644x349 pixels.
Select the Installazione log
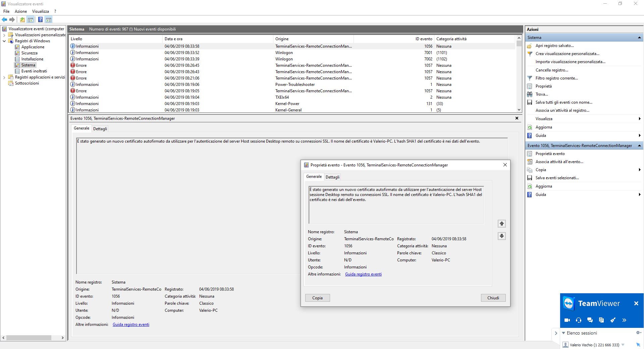click(x=32, y=59)
